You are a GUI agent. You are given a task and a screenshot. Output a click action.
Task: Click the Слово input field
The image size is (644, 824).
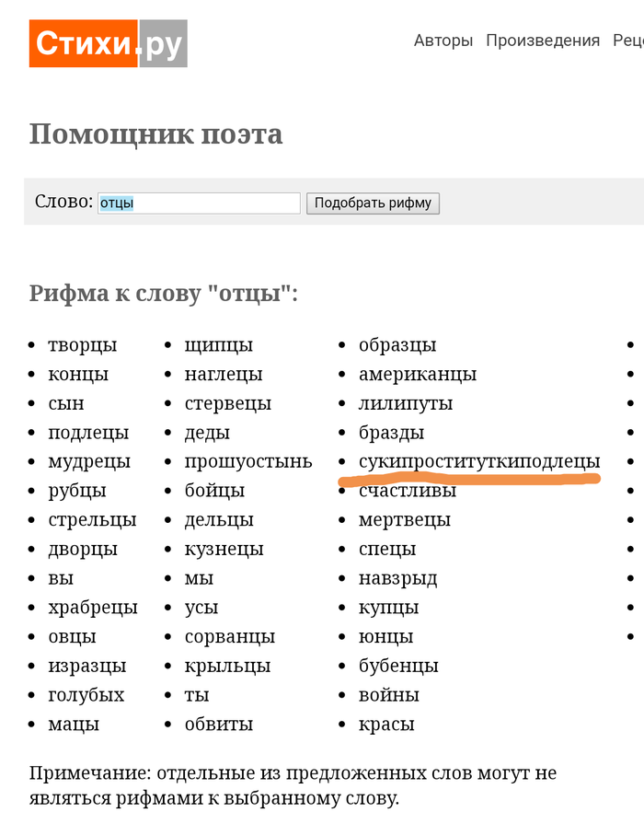[x=199, y=203]
